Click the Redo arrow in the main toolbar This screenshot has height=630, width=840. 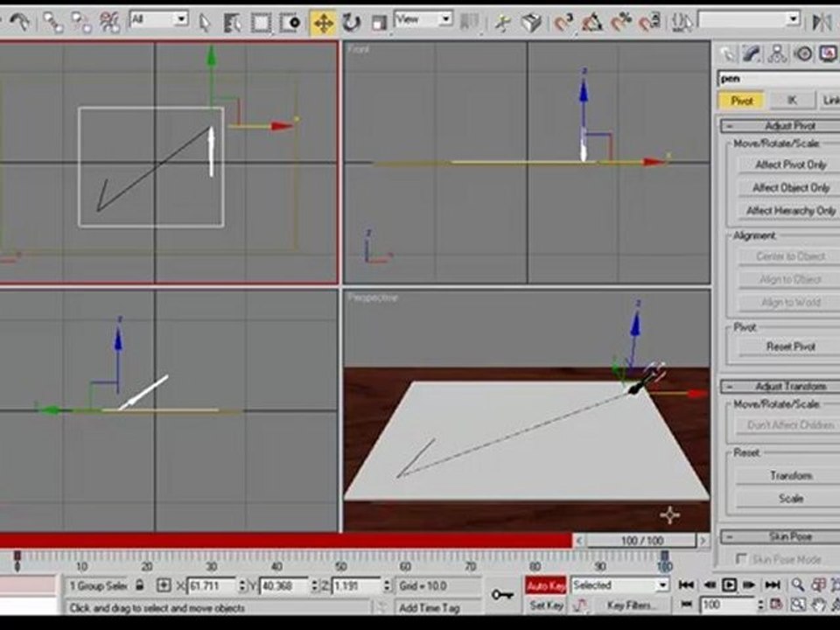20,22
